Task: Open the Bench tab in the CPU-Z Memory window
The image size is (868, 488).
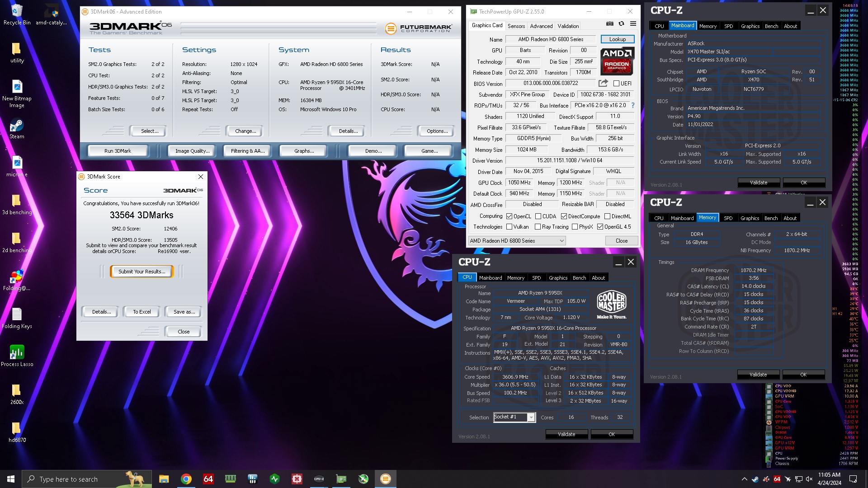Action: pyautogui.click(x=771, y=218)
